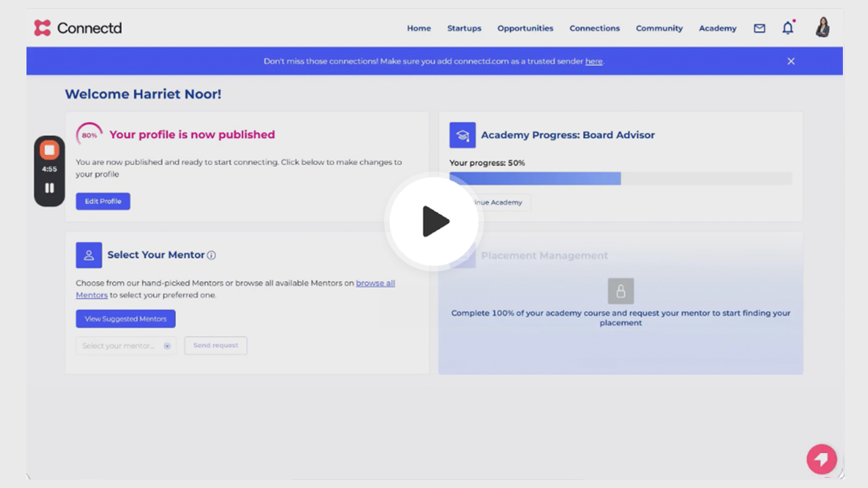Click the Connectd logo
This screenshot has width=868, height=488.
(78, 28)
